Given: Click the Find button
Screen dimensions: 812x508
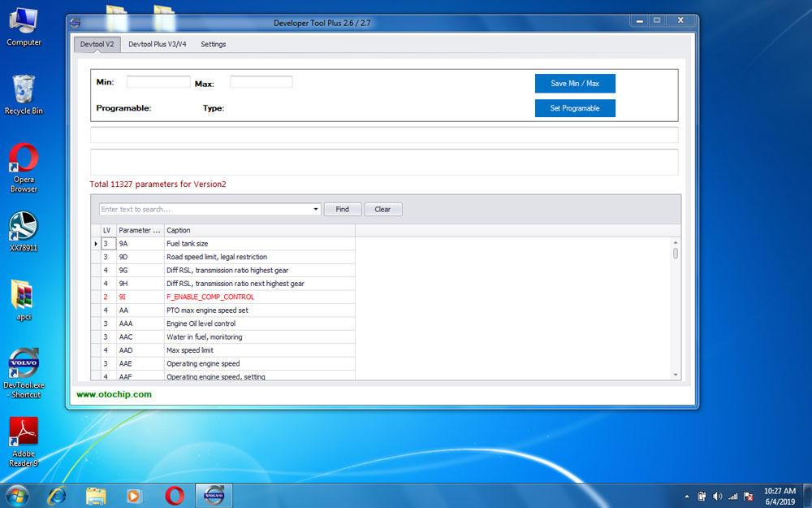Looking at the screenshot, I should click(x=343, y=210).
